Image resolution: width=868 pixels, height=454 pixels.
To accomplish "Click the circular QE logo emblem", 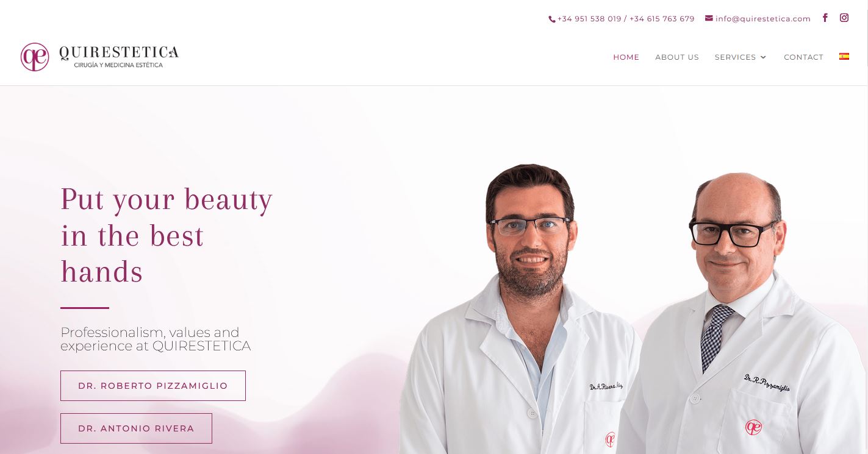I will tap(35, 57).
